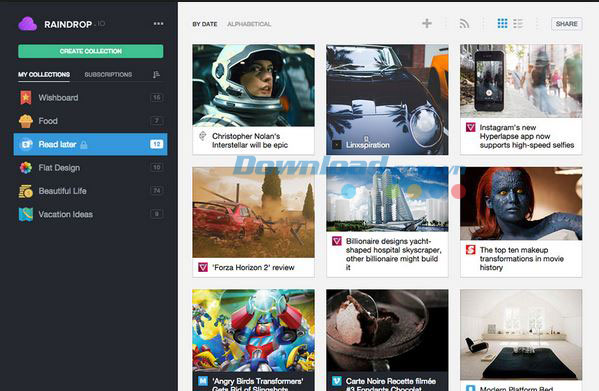599x391 pixels.
Task: Open 'Carte Noire Recette filmée' link
Action: (x=391, y=384)
